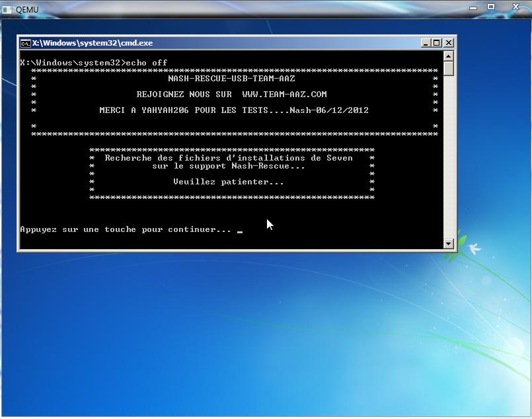Click 'Recherche des fichiers d'installations' line

(229, 158)
